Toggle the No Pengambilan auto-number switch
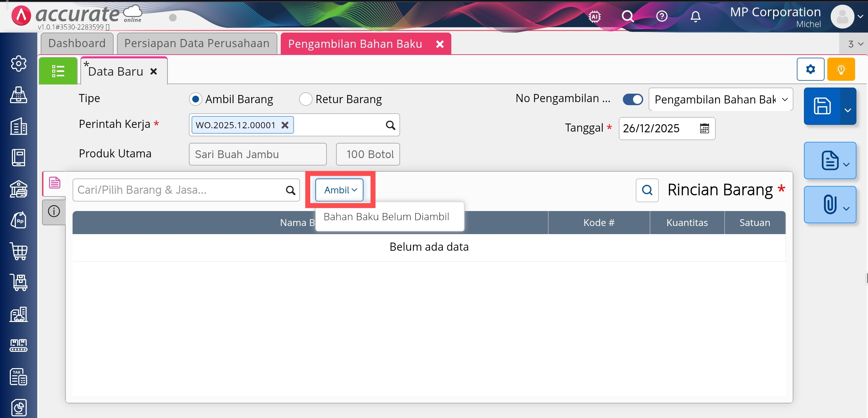This screenshot has height=418, width=868. [x=633, y=99]
